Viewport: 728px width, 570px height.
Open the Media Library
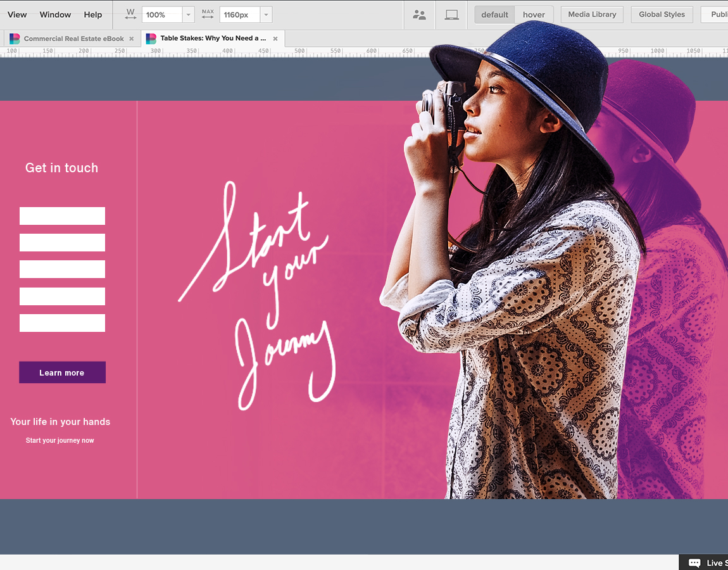pos(592,15)
